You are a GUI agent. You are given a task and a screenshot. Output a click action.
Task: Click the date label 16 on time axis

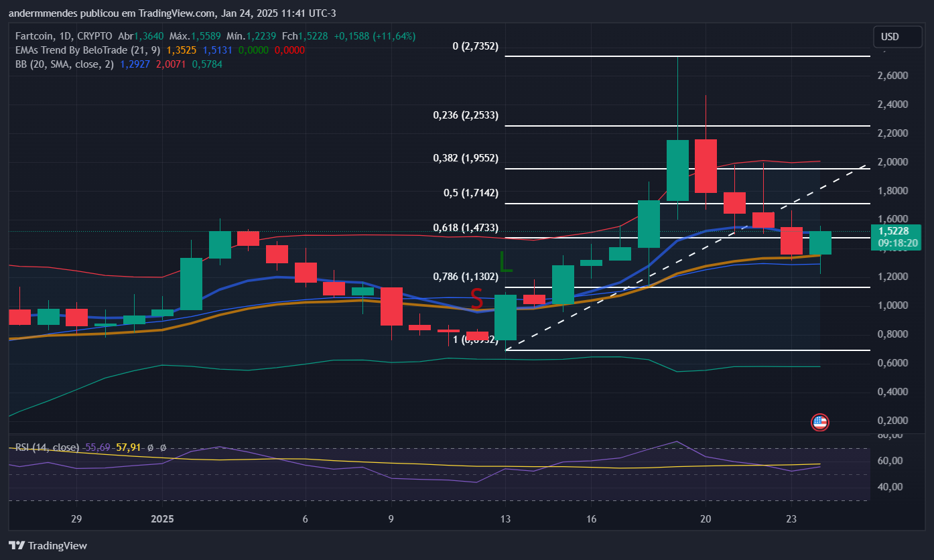coord(591,519)
